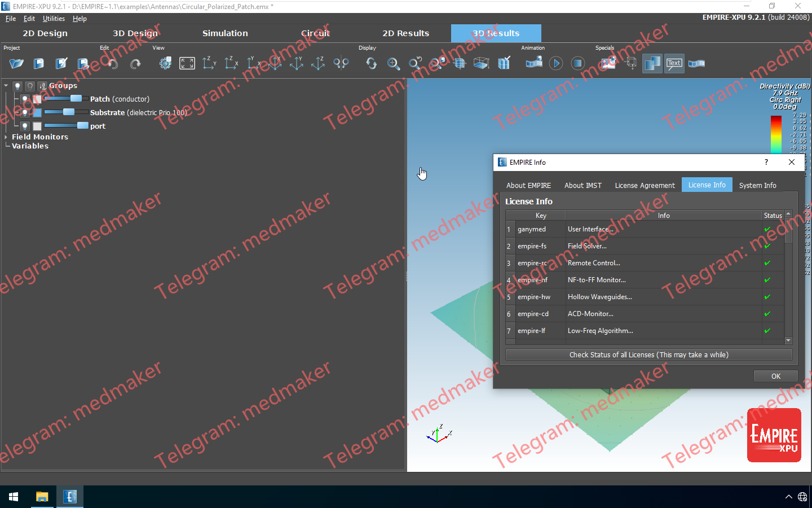Toggle the 3D cutting planes icon
This screenshot has height=508, width=812.
click(460, 63)
